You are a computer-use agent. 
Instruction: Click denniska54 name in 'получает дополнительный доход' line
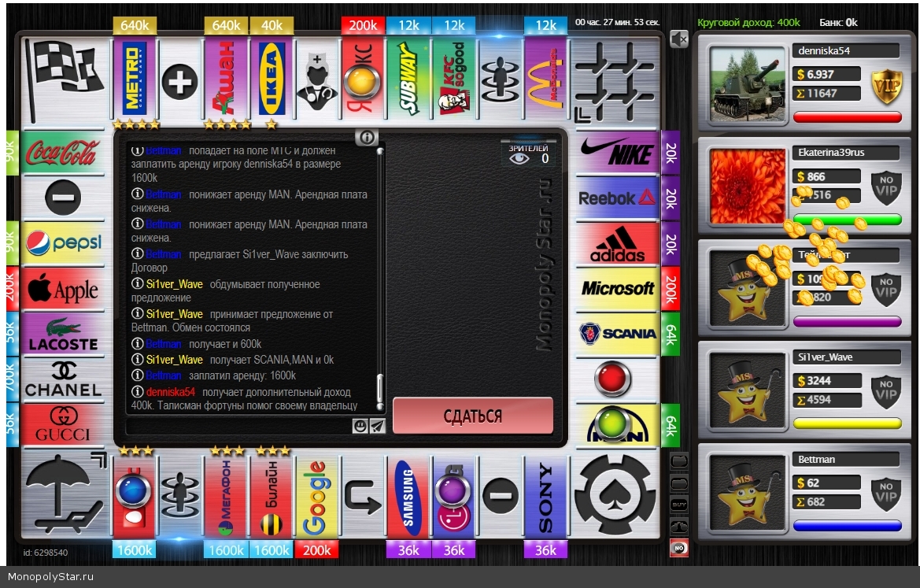171,392
